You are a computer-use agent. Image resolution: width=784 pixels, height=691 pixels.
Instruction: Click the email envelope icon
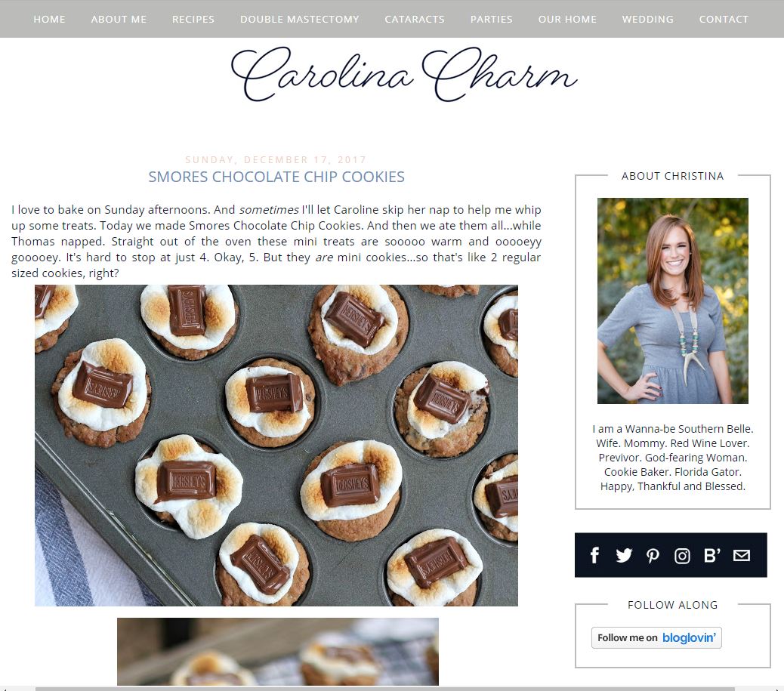click(742, 555)
